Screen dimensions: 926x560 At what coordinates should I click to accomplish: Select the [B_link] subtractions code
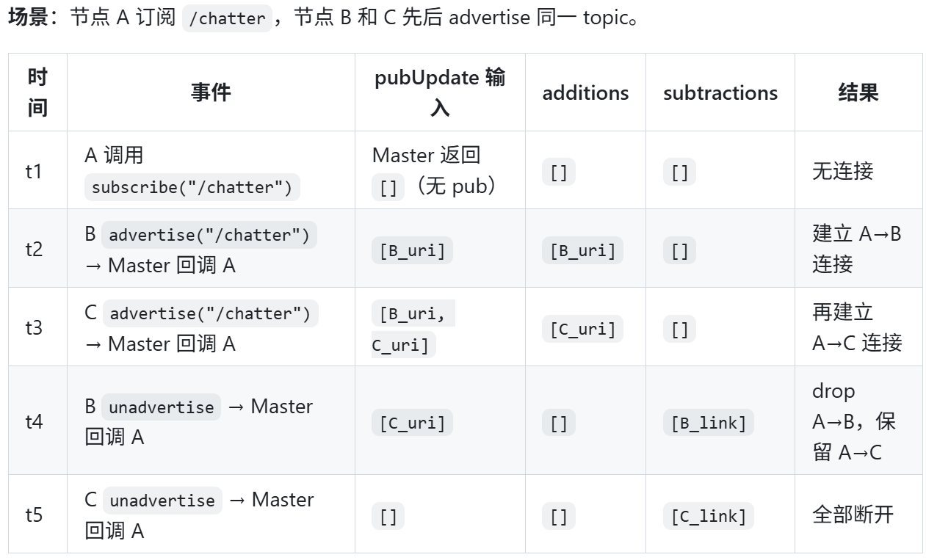click(x=708, y=423)
